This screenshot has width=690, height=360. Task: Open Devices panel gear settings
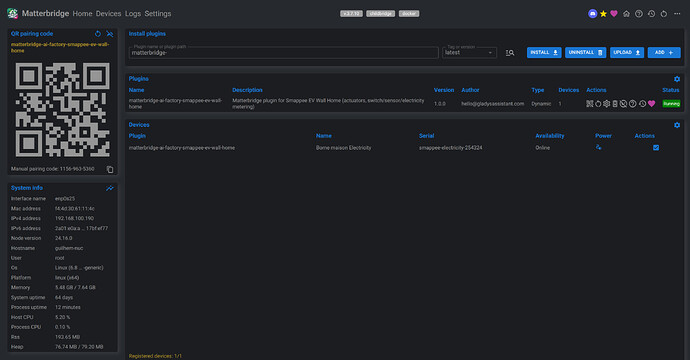pos(677,125)
